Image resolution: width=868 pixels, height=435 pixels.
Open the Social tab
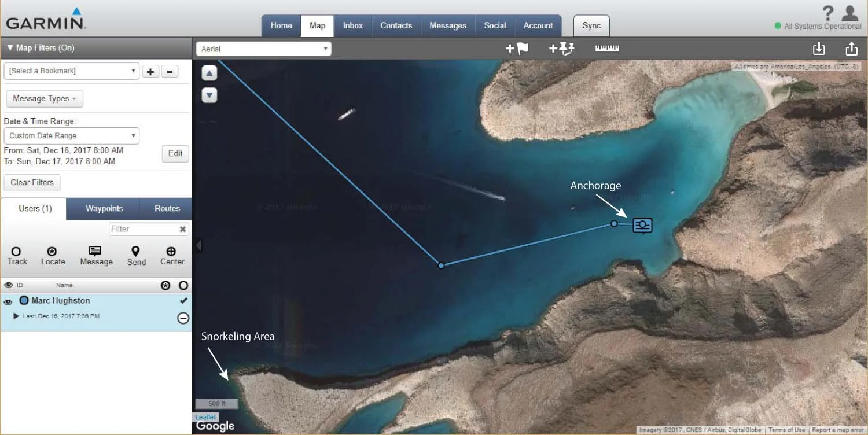pyautogui.click(x=495, y=25)
